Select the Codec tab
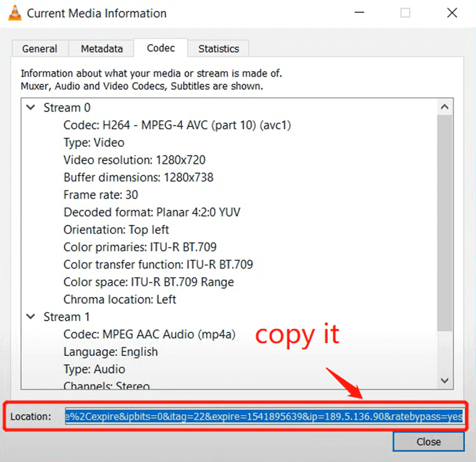Image resolution: width=476 pixels, height=462 pixels. tap(160, 48)
